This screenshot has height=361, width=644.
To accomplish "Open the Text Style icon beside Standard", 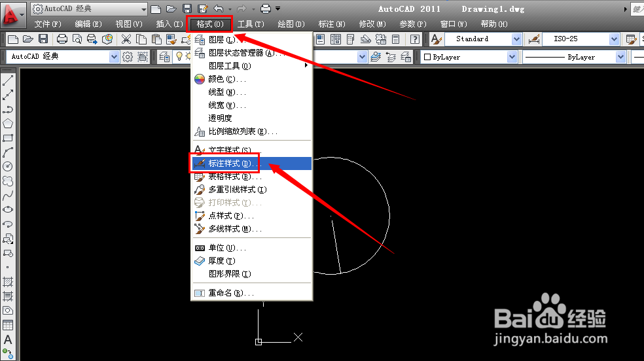I will tap(437, 39).
